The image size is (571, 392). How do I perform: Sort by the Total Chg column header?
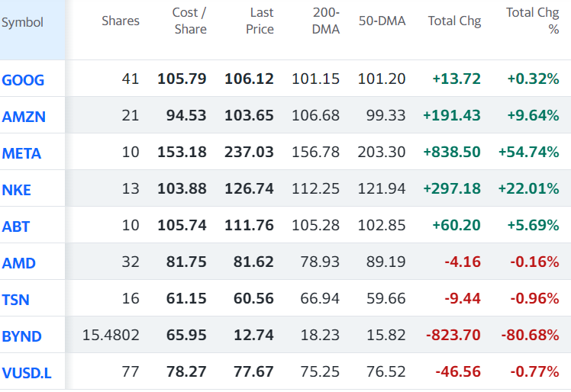454,21
